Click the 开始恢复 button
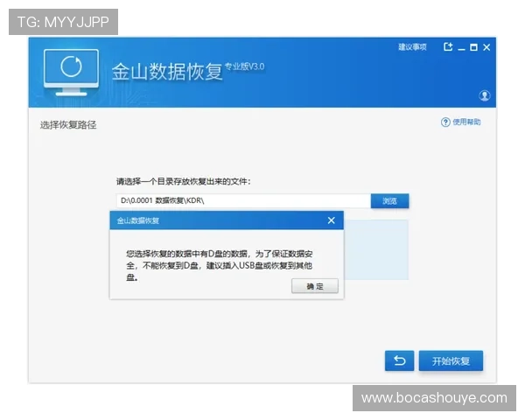Screen dimensions: 525x420 pyautogui.click(x=451, y=360)
